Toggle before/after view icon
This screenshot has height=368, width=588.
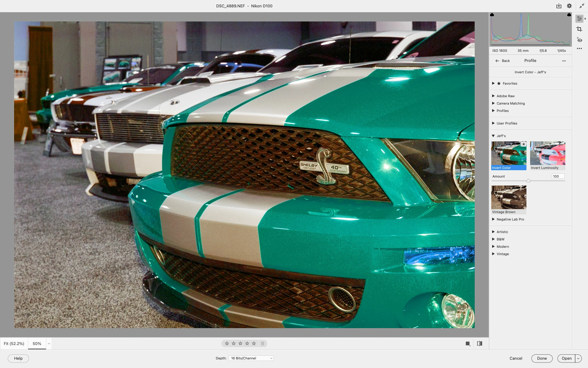coord(480,343)
